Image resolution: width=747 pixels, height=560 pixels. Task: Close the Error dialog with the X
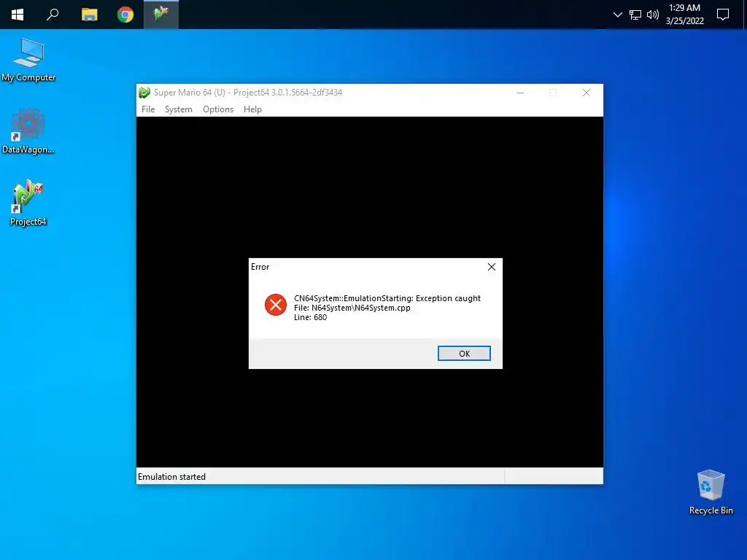[x=492, y=267]
